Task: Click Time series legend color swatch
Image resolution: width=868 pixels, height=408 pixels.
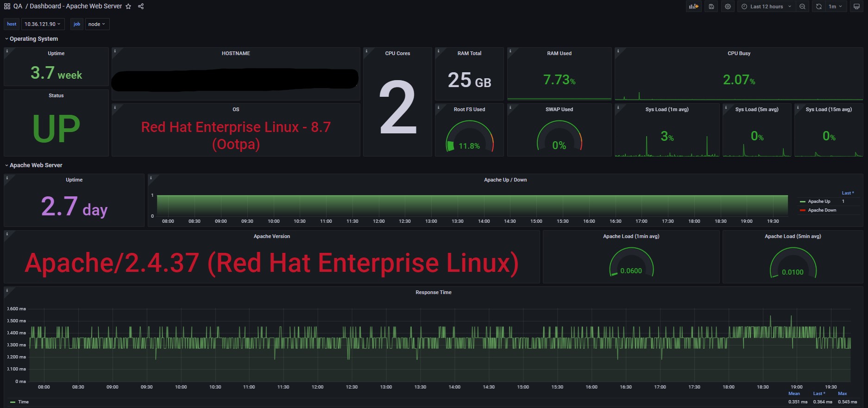Action: tap(13, 402)
